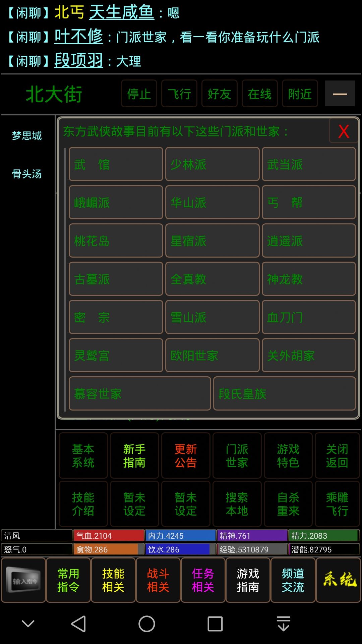Viewport: 362px width, 644px height.
Task: Tap player name 天生咸鱼 in chat
Action: pos(122,12)
